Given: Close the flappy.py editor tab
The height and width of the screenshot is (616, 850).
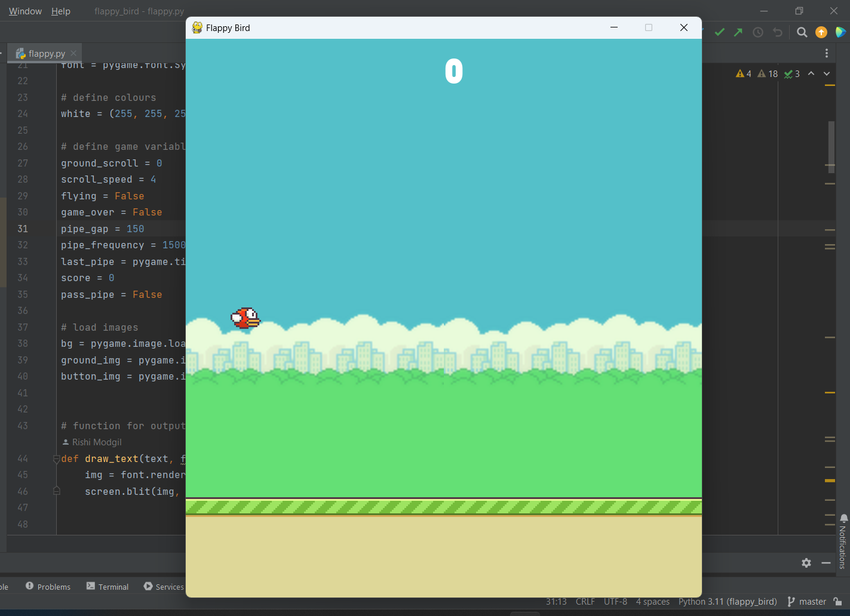Looking at the screenshot, I should (x=73, y=53).
